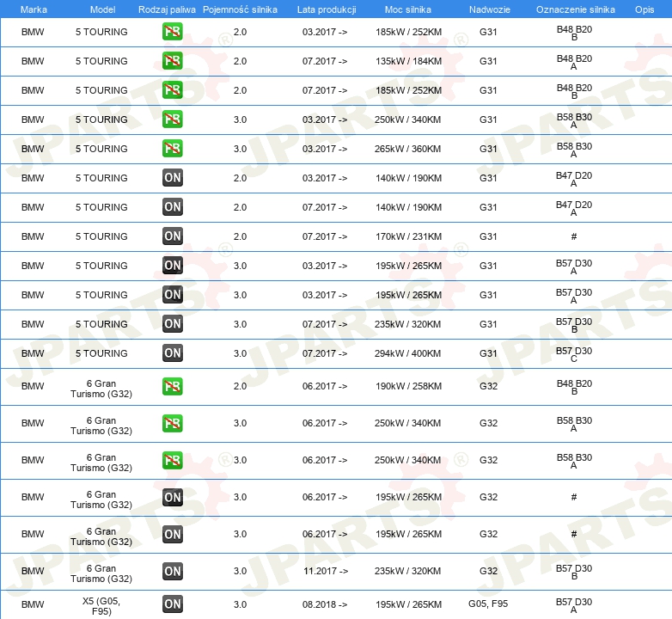Select petrol icon in the 265kW / 360KM row

tap(172, 149)
